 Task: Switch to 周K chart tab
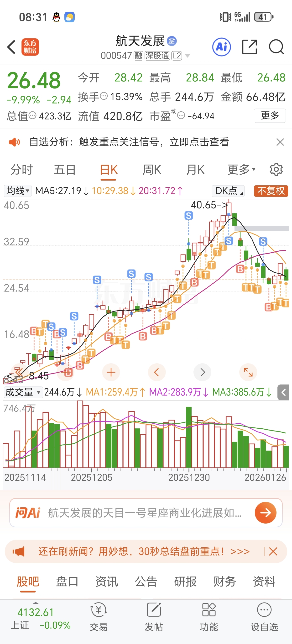click(152, 170)
